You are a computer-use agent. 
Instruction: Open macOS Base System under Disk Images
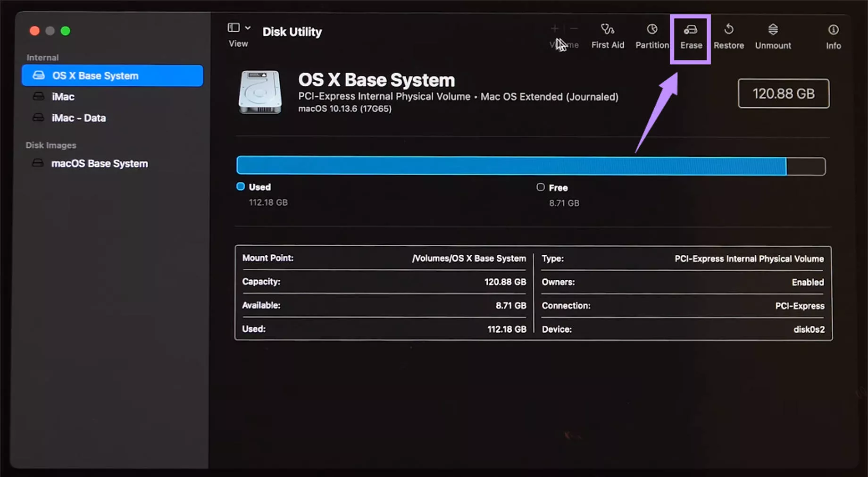pyautogui.click(x=100, y=163)
